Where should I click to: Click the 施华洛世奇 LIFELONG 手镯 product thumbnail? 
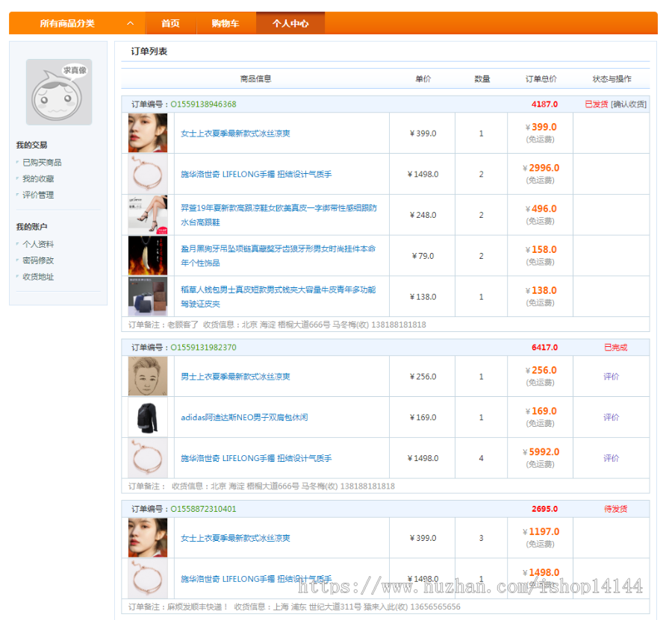[147, 173]
